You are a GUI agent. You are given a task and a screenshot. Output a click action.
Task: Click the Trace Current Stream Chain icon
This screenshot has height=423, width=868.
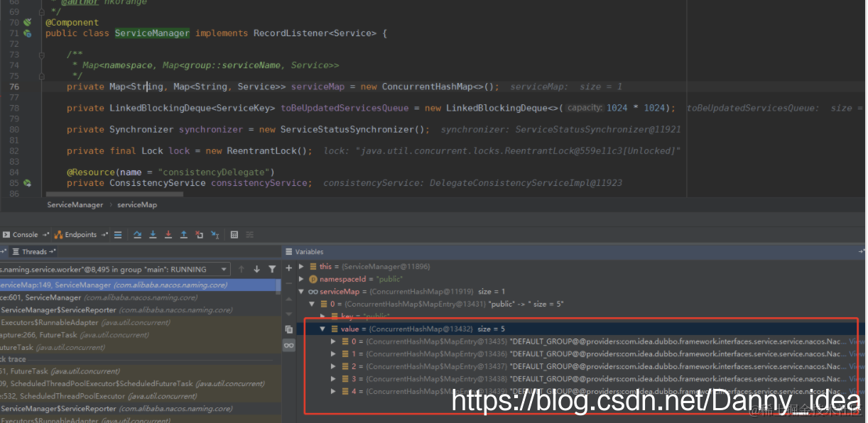(249, 235)
